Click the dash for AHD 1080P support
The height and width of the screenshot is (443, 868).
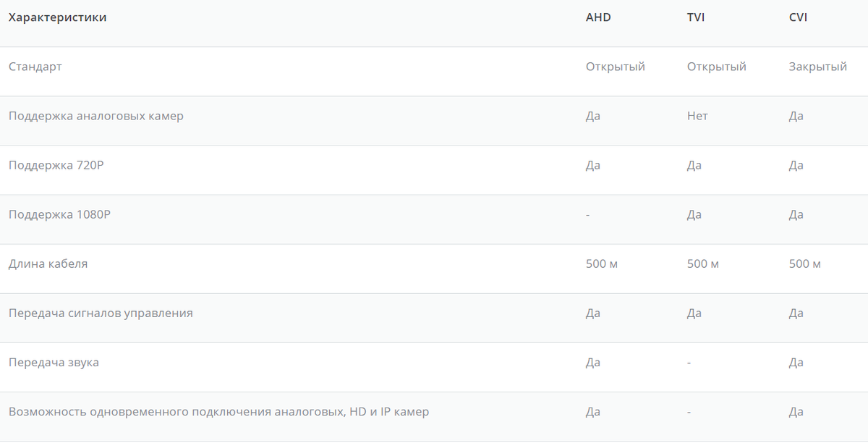click(588, 215)
